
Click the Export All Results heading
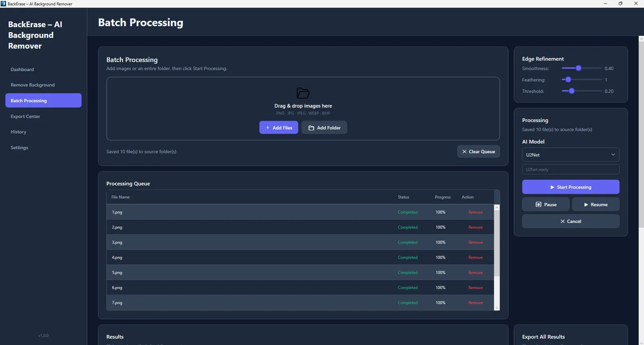coord(543,337)
